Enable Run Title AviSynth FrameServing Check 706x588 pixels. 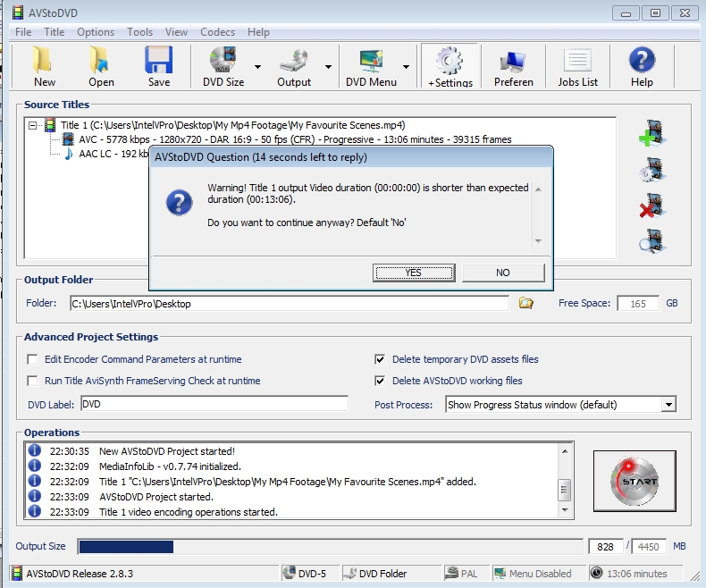point(32,381)
